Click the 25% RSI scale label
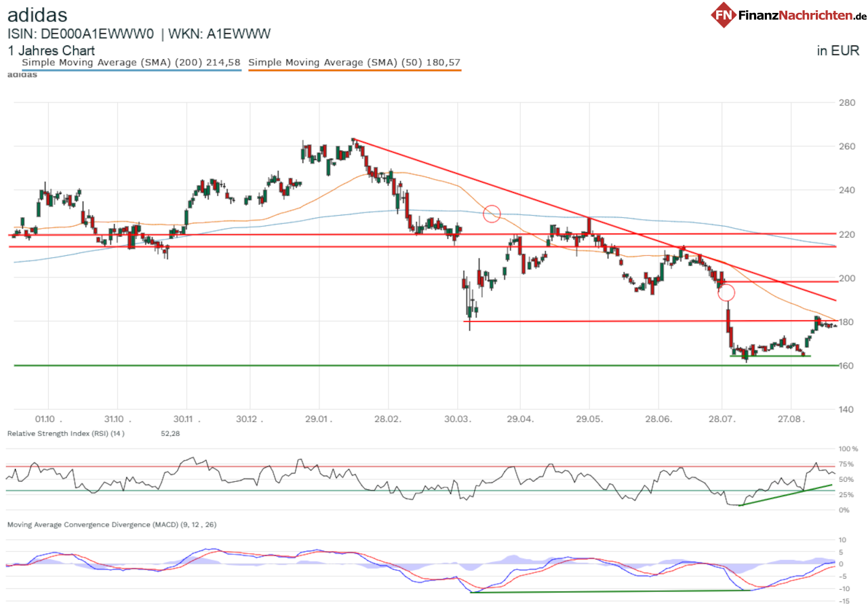 coord(845,495)
